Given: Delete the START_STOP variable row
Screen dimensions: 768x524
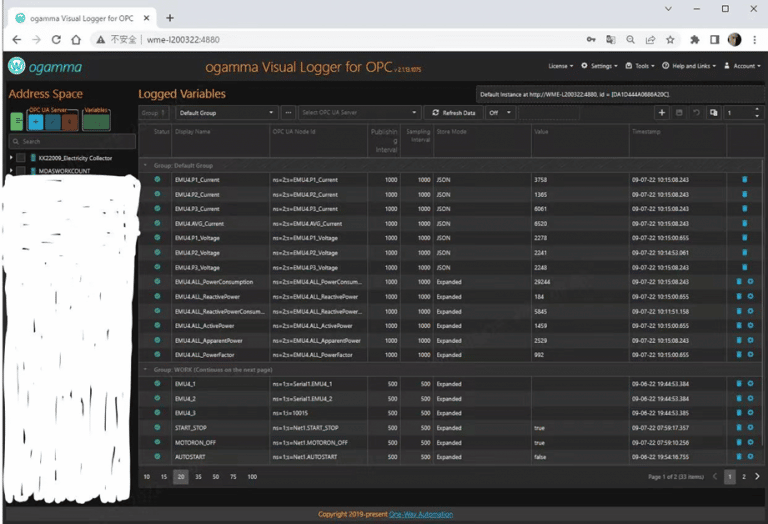Looking at the screenshot, I should (x=739, y=427).
